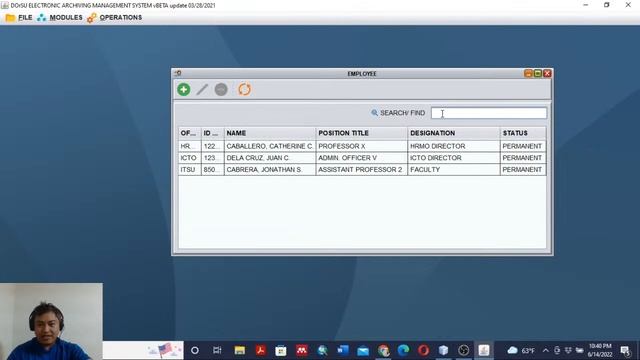The height and width of the screenshot is (360, 640).
Task: Open the OBS Studio taskbar icon
Action: click(x=463, y=350)
